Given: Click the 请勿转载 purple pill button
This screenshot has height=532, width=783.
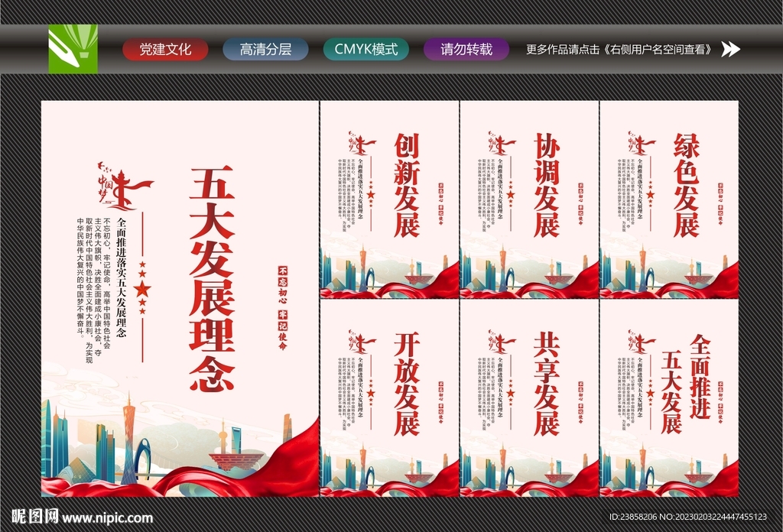Looking at the screenshot, I should [466, 50].
